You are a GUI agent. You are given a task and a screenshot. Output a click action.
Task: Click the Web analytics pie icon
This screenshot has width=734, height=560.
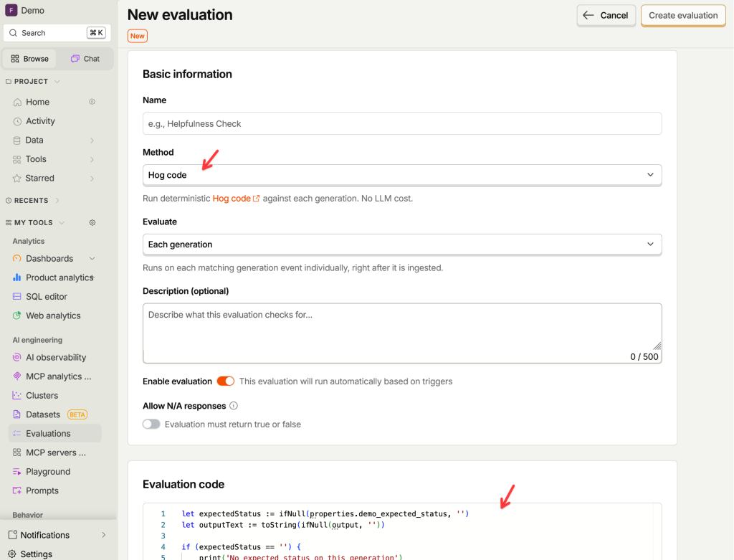click(x=17, y=315)
